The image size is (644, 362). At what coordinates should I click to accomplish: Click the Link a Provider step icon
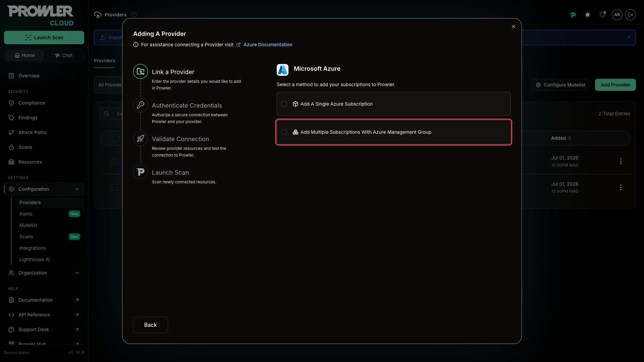pyautogui.click(x=141, y=71)
